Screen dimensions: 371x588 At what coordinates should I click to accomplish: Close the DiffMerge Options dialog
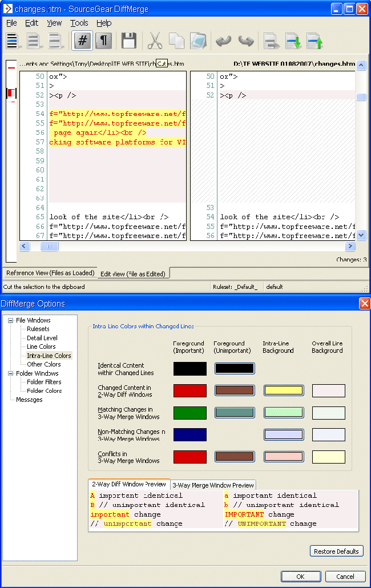click(365, 303)
